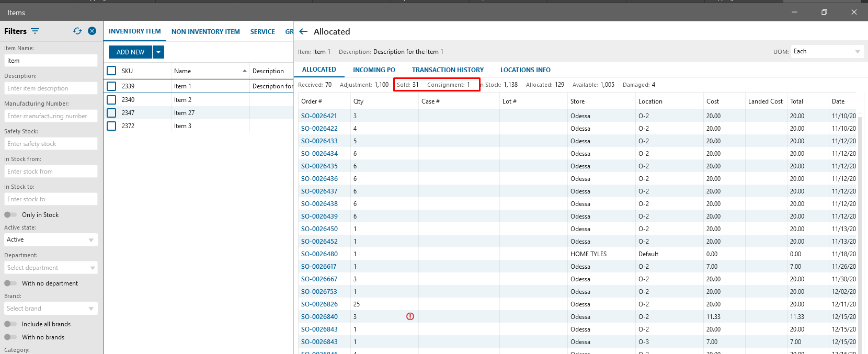868x354 pixels.
Task: Toggle the Only in Stock switch
Action: [x=10, y=215]
